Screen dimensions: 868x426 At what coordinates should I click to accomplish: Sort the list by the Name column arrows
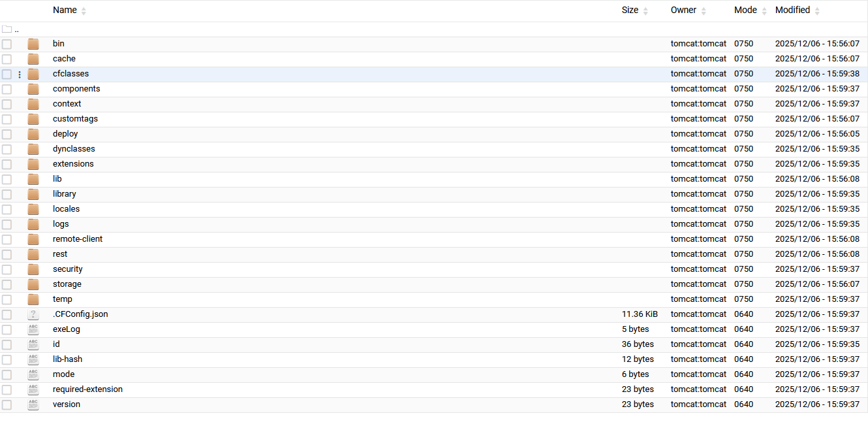[x=84, y=11]
